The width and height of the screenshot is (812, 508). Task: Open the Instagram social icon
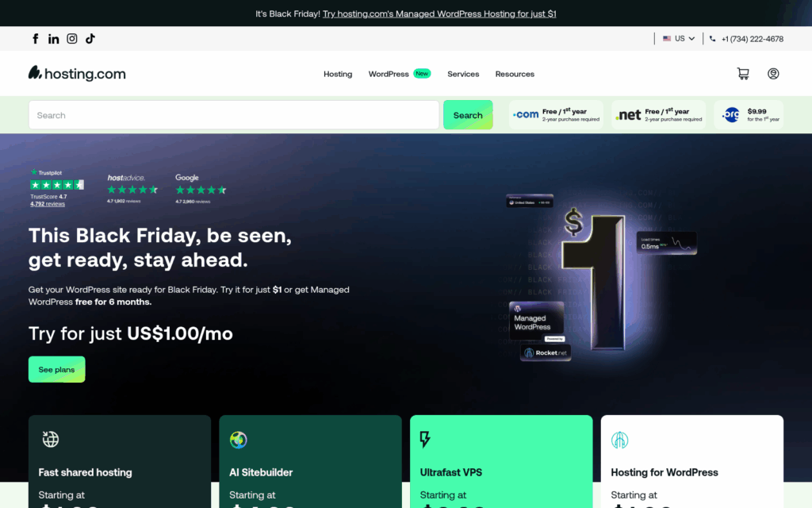tap(72, 39)
